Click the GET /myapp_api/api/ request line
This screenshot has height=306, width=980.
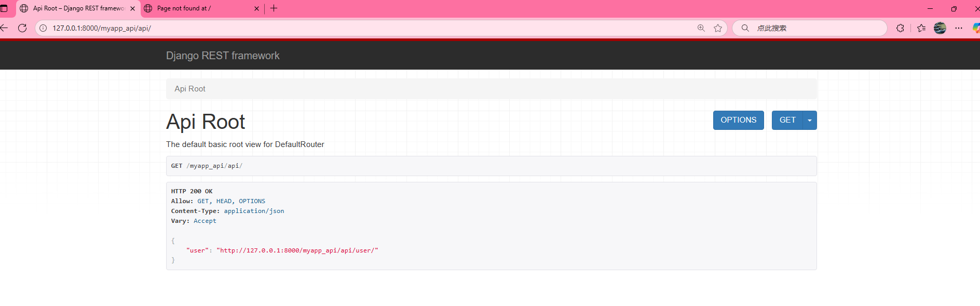[207, 166]
